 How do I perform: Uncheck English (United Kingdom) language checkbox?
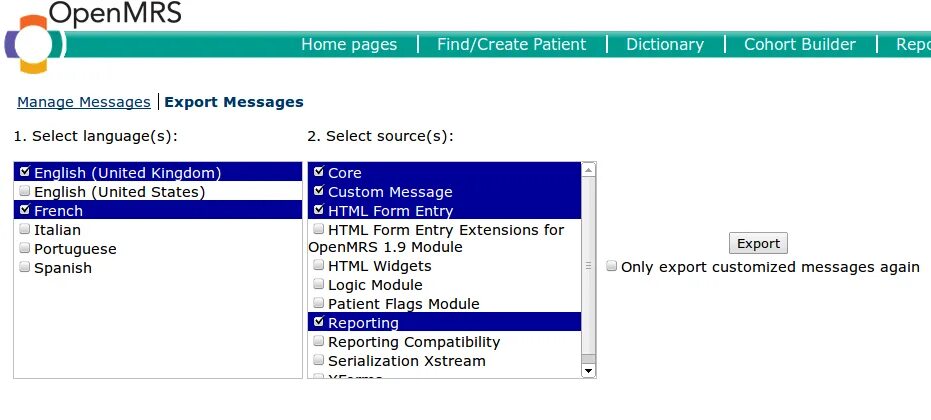click(25, 172)
